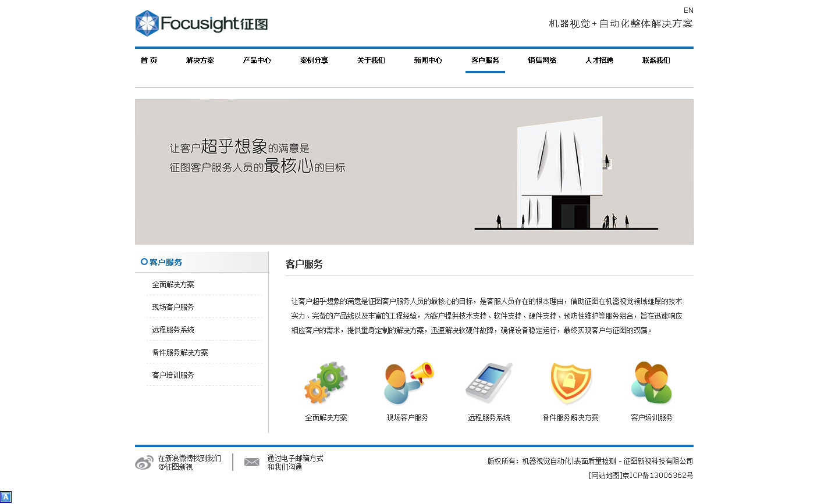Open the gears icon for 全面解决方案
Screen dimensions: 828x504
click(326, 383)
